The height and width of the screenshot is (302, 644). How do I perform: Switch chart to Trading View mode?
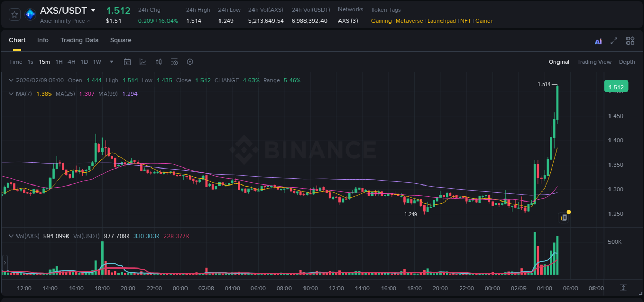(x=594, y=62)
